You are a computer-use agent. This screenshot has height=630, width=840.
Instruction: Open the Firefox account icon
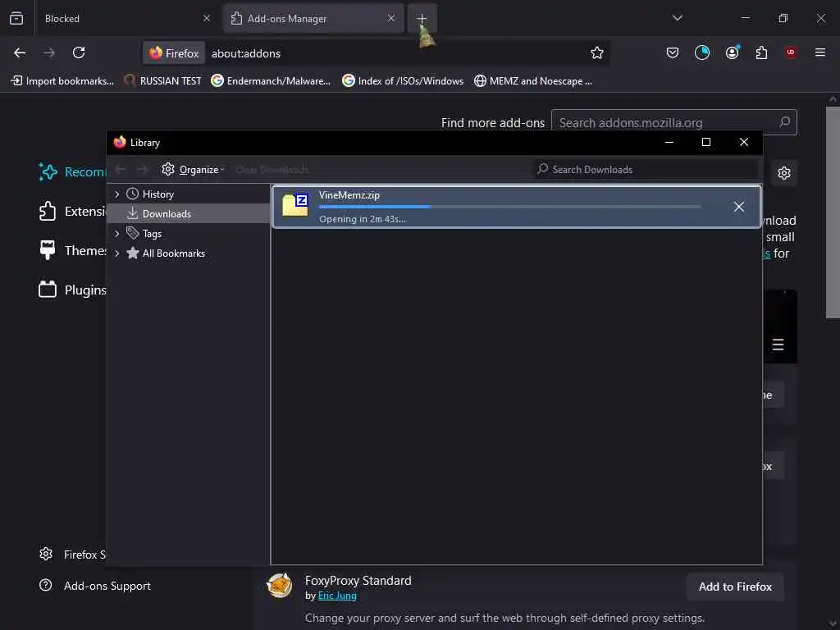[x=732, y=52]
